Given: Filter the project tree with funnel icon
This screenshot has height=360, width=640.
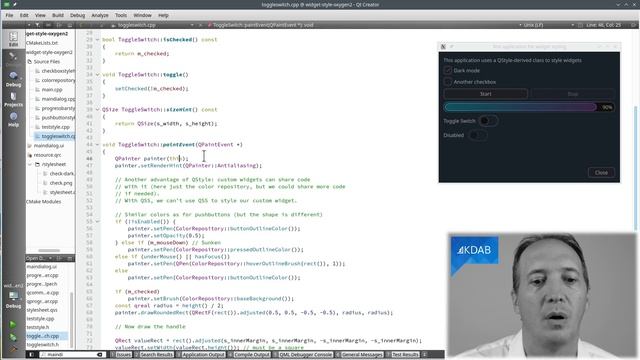Looking at the screenshot, I should pos(38,25).
